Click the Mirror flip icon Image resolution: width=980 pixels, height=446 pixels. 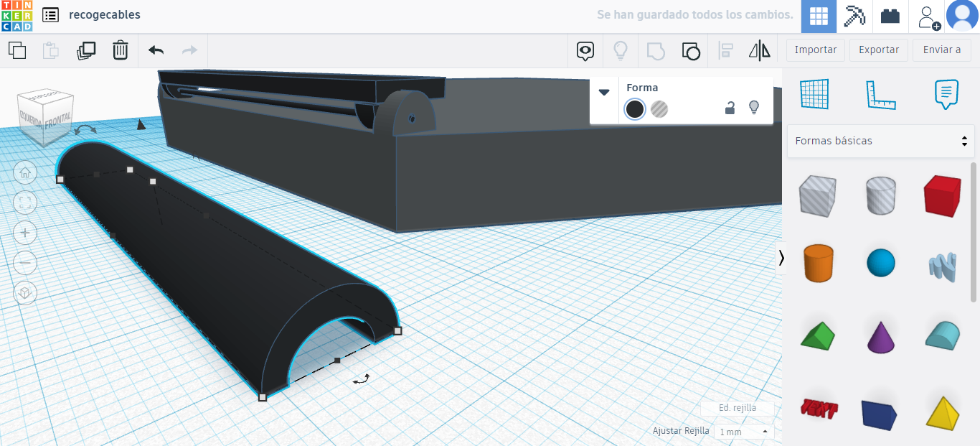click(x=759, y=50)
